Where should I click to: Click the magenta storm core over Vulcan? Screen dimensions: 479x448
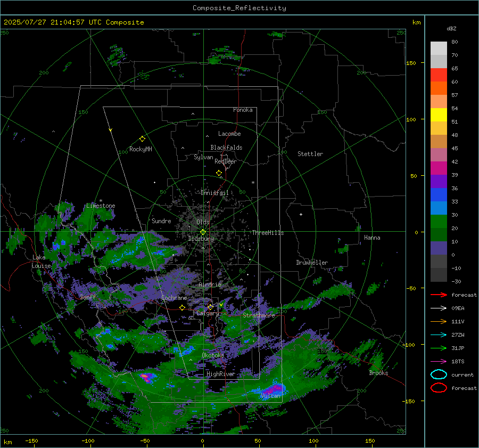point(273,389)
